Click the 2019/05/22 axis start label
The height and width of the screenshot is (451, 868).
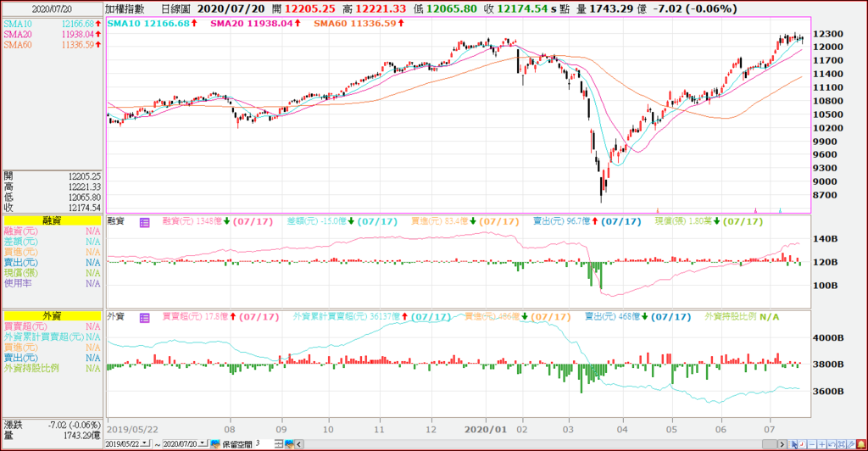132,430
